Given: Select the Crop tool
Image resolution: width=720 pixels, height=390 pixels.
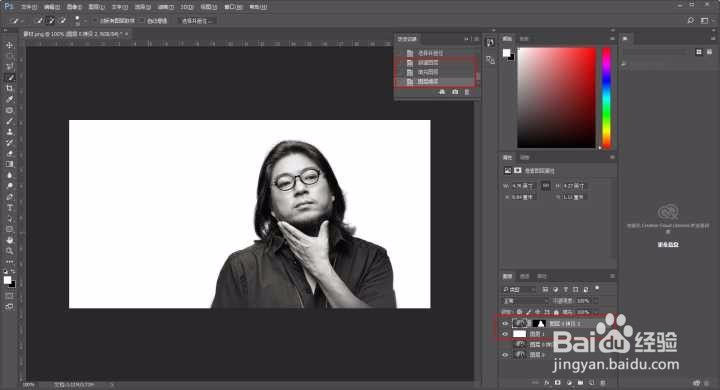Looking at the screenshot, I should 9,88.
